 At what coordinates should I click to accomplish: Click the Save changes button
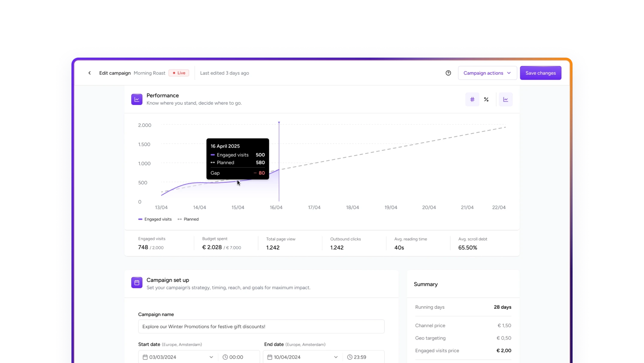540,73
